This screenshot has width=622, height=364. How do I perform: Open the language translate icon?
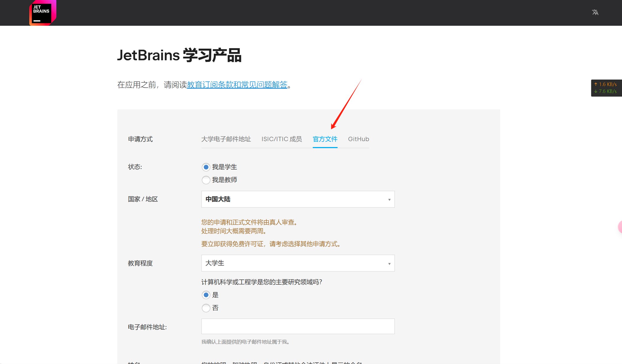pyautogui.click(x=595, y=12)
